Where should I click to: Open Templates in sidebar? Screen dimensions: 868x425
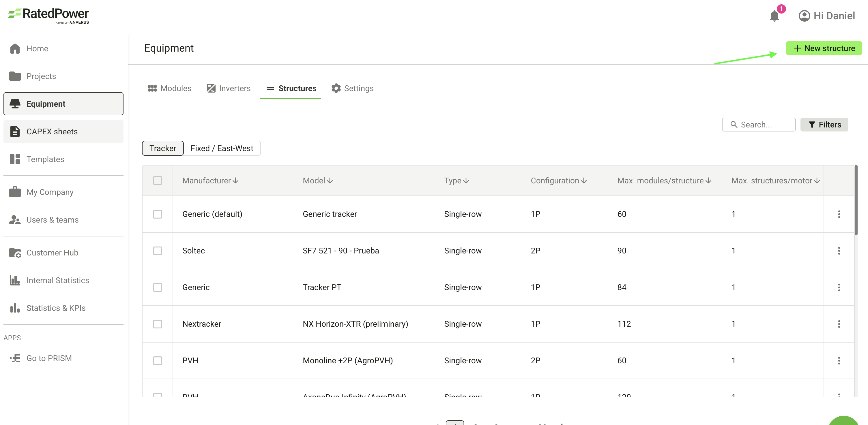coord(63,159)
